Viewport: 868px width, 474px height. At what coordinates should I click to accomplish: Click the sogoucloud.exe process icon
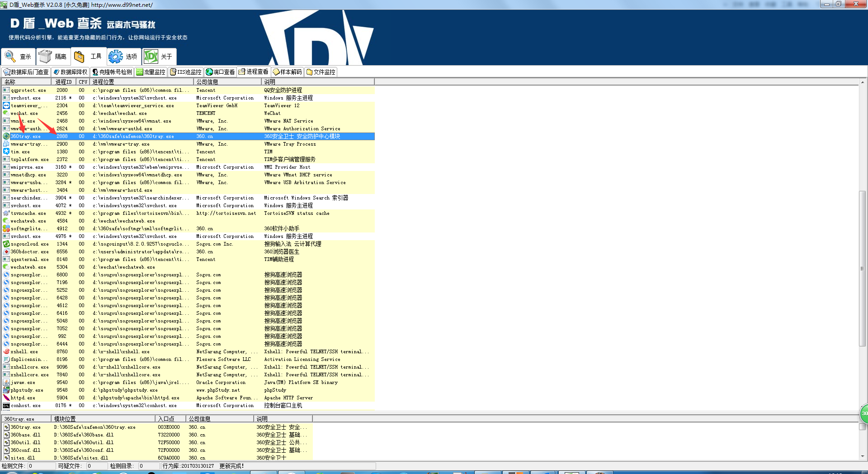(6, 244)
